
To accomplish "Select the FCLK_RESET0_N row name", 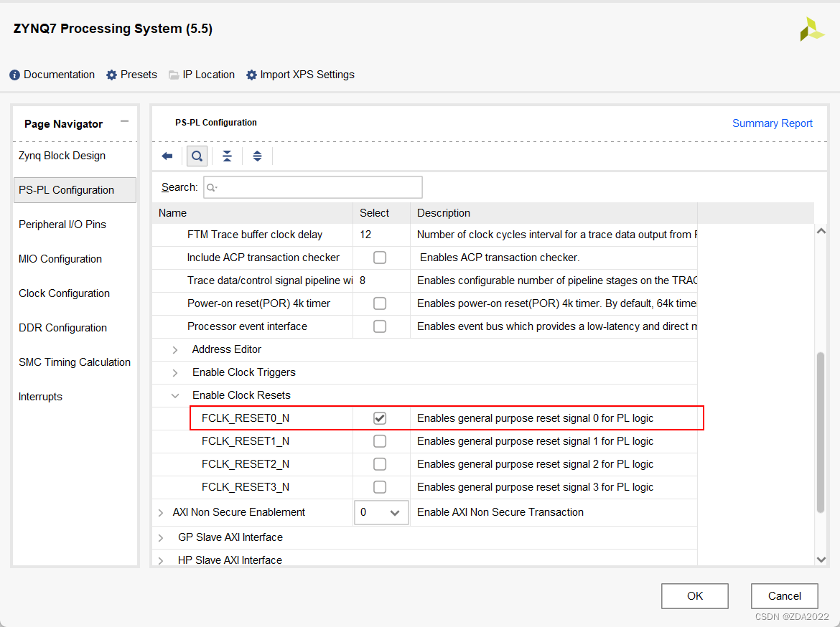I will point(246,418).
